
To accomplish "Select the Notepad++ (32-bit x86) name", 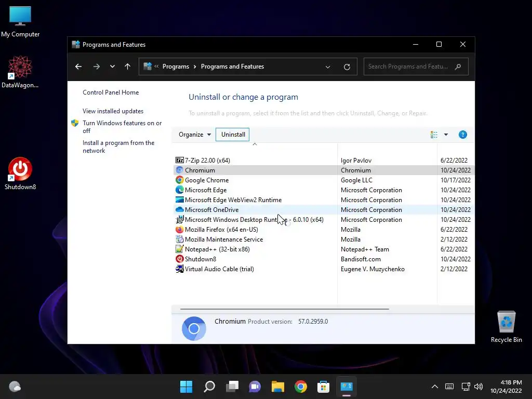I will [x=217, y=249].
